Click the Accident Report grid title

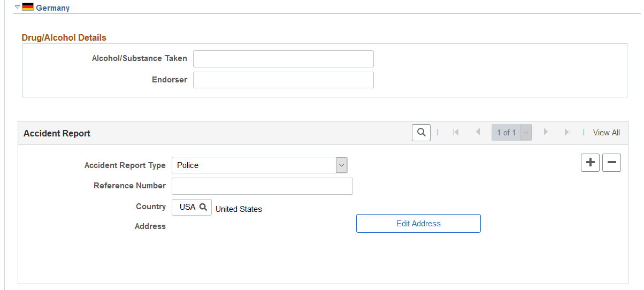tap(57, 133)
